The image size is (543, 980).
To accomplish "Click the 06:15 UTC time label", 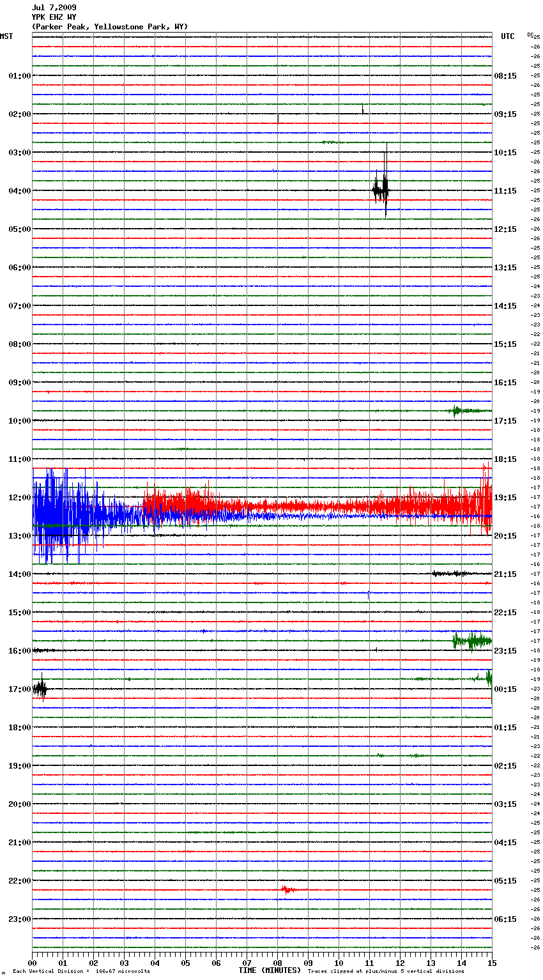I will [x=505, y=919].
